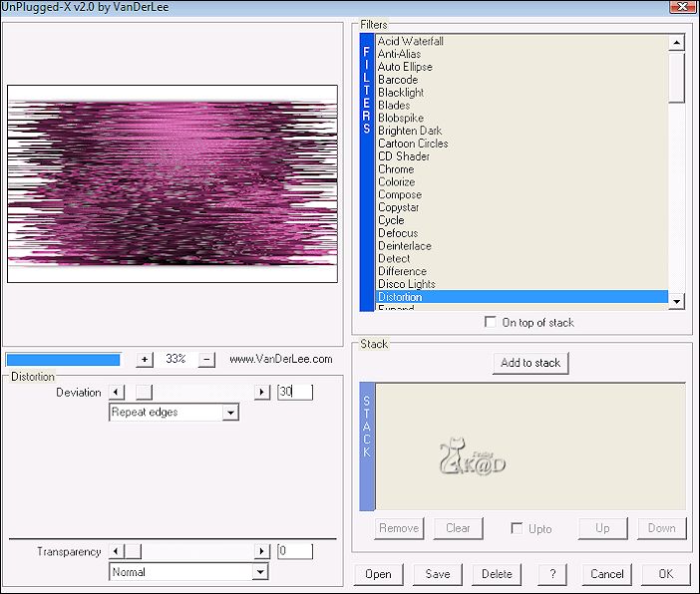700x594 pixels.
Task: Select Blobspike filter
Action: click(522, 119)
